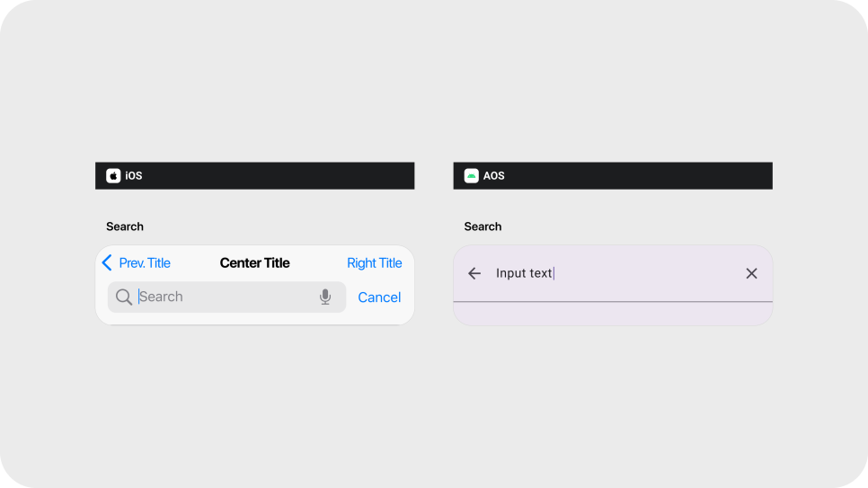Click the empty lavender area below the Android divider
This screenshot has height=488, width=868.
pyautogui.click(x=613, y=314)
